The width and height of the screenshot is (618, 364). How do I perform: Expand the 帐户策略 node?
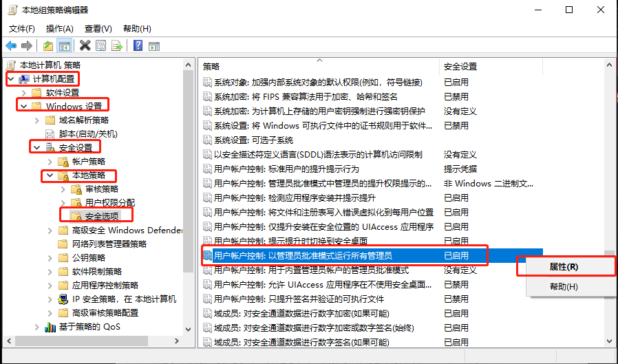tap(50, 162)
